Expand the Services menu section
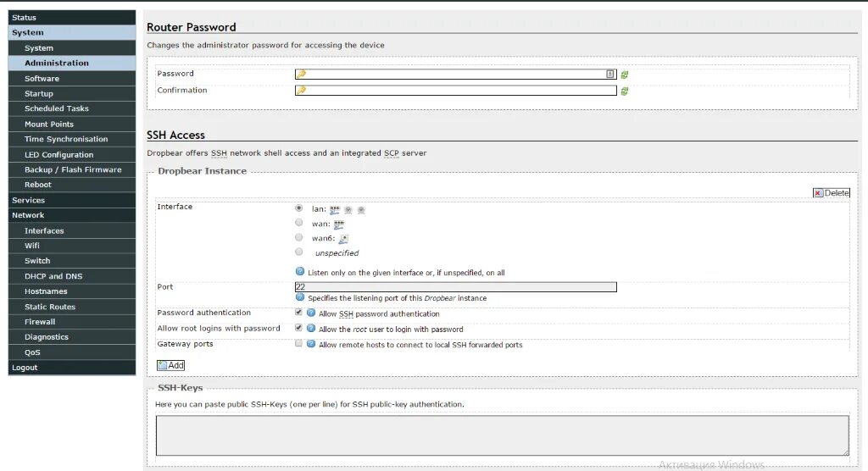The width and height of the screenshot is (868, 471). pyautogui.click(x=72, y=200)
